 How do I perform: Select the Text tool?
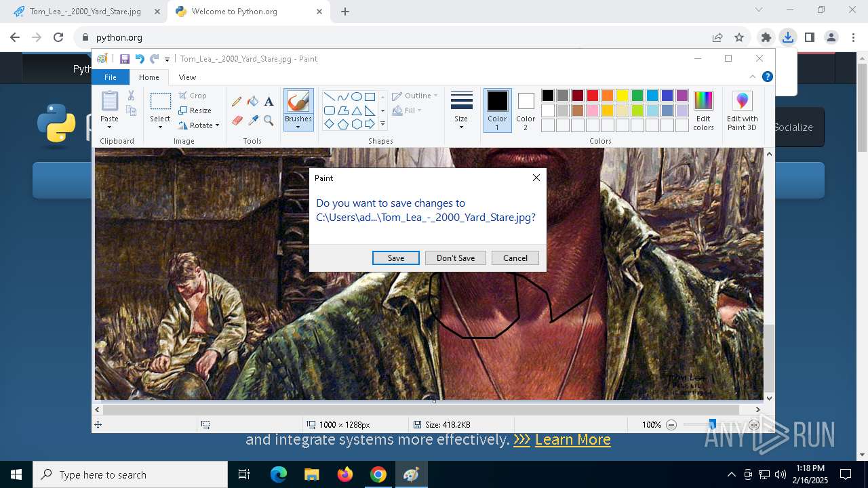point(269,102)
